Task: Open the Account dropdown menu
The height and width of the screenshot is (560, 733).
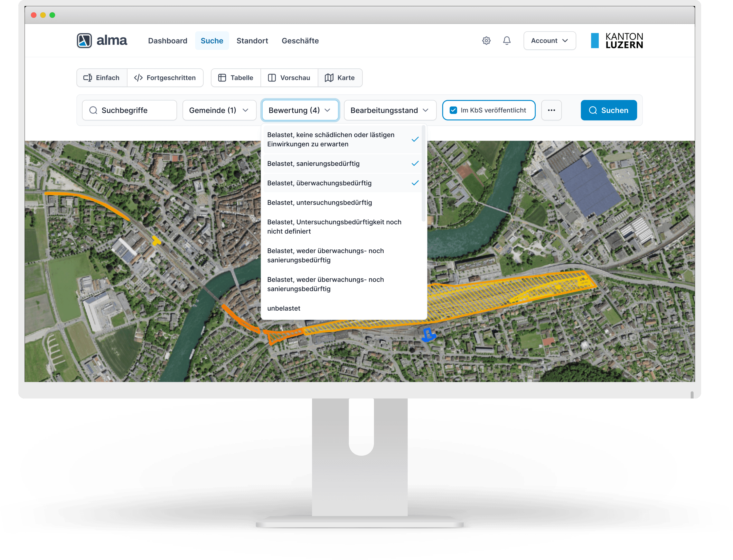Action: point(549,41)
